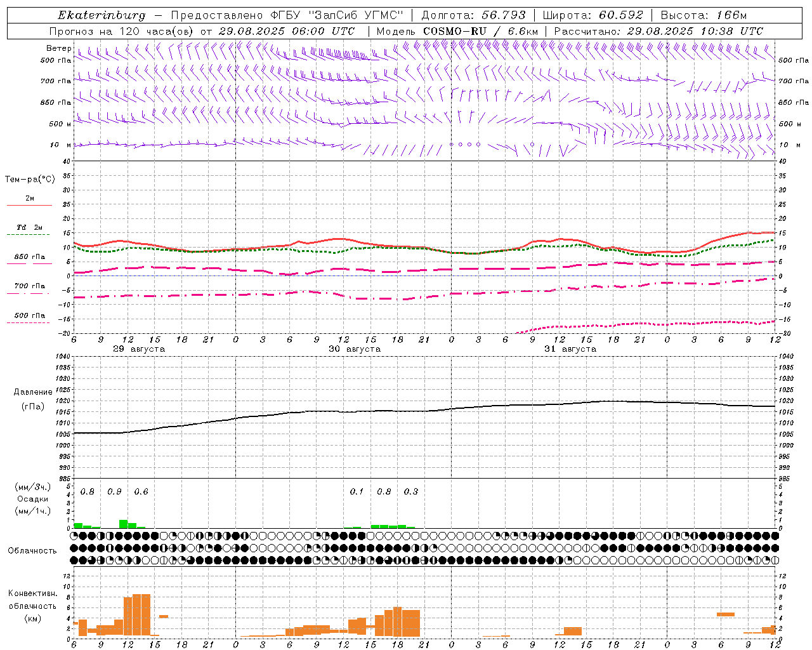Click the 'Высота: 166м' elevation text
812x650 pixels.
pyautogui.click(x=704, y=15)
